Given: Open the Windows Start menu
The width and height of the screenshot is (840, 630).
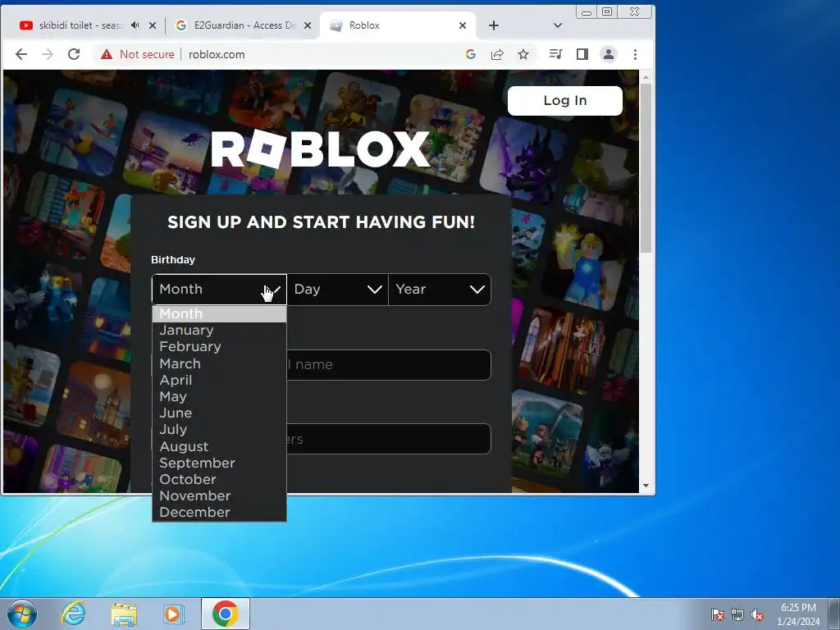Looking at the screenshot, I should (21, 614).
